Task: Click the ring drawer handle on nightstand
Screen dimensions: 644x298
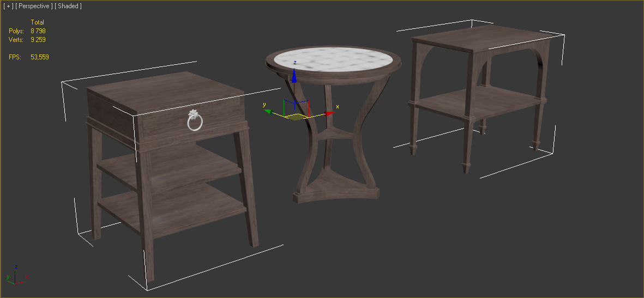Action: point(194,121)
